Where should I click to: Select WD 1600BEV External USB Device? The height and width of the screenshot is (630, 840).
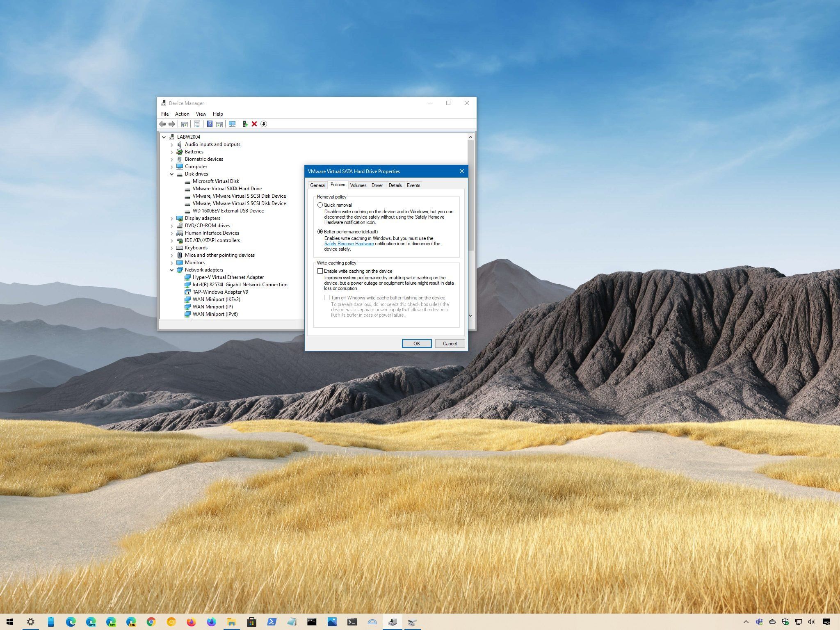click(x=228, y=210)
